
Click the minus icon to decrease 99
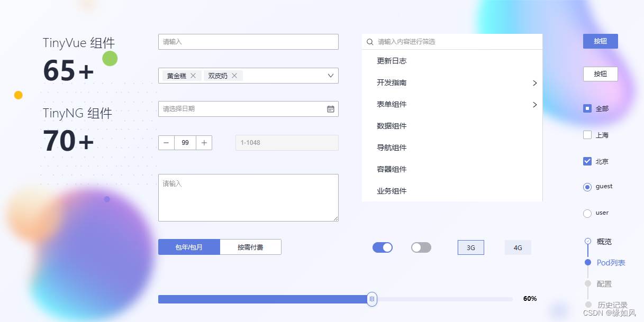point(166,142)
